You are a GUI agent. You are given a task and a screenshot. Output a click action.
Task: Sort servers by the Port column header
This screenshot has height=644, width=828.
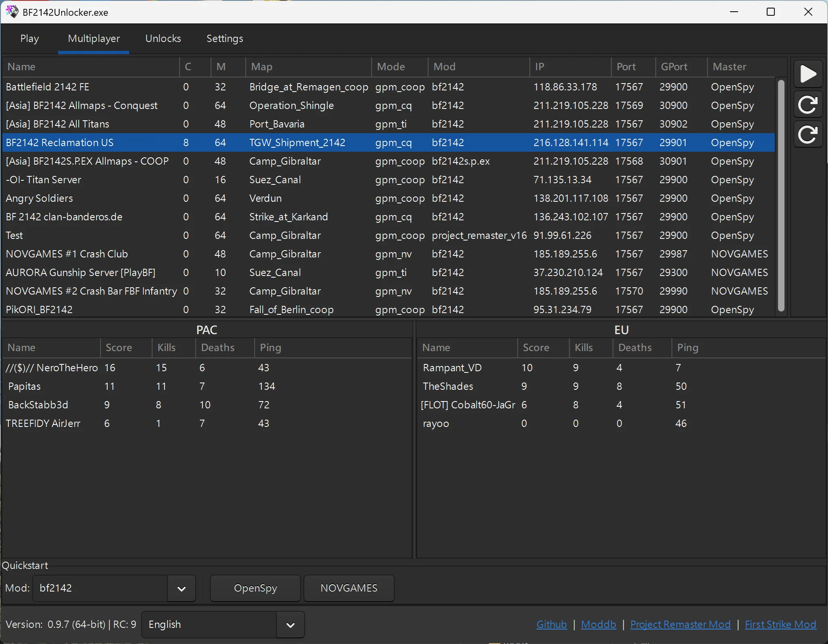tap(634, 67)
